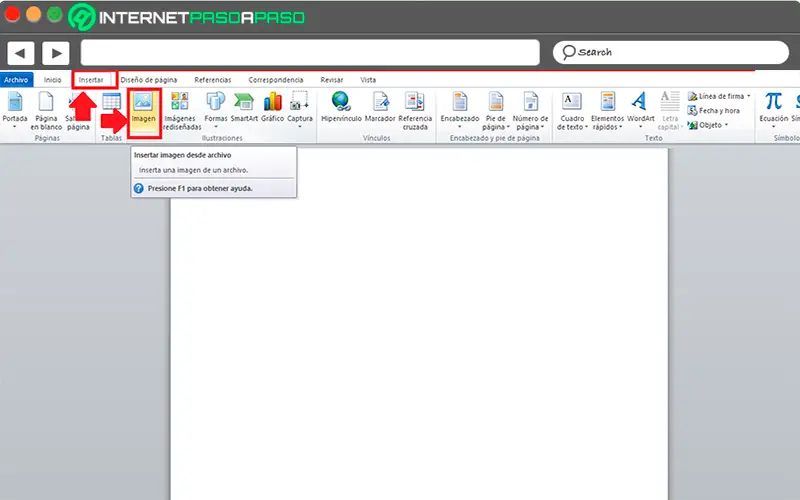Image resolution: width=800 pixels, height=500 pixels.
Task: Click the help icon in tooltip
Action: [138, 188]
